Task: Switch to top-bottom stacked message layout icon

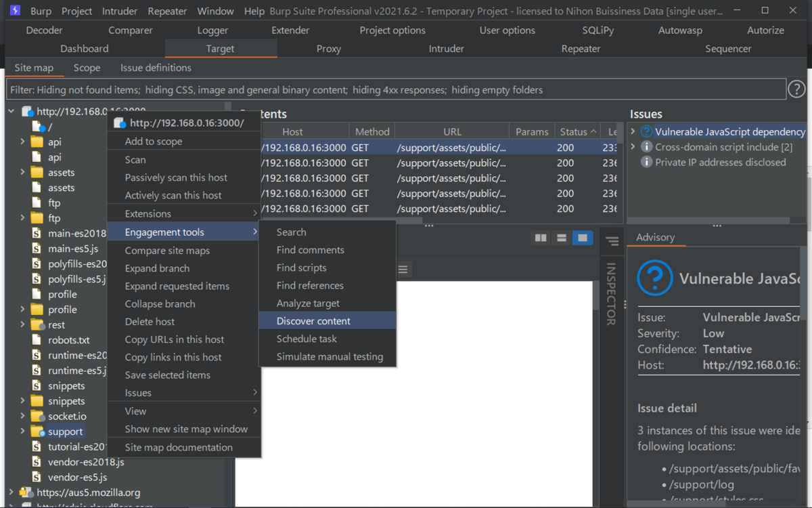Action: pos(562,238)
